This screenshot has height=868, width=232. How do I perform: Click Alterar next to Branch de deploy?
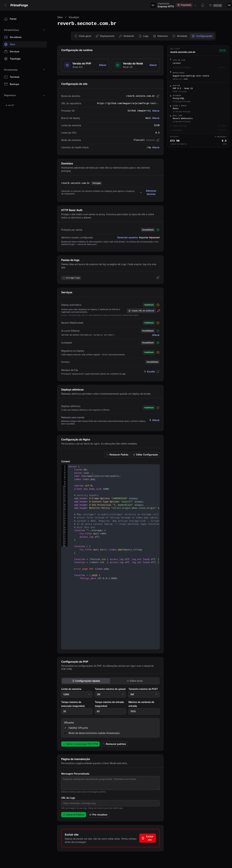(156, 118)
